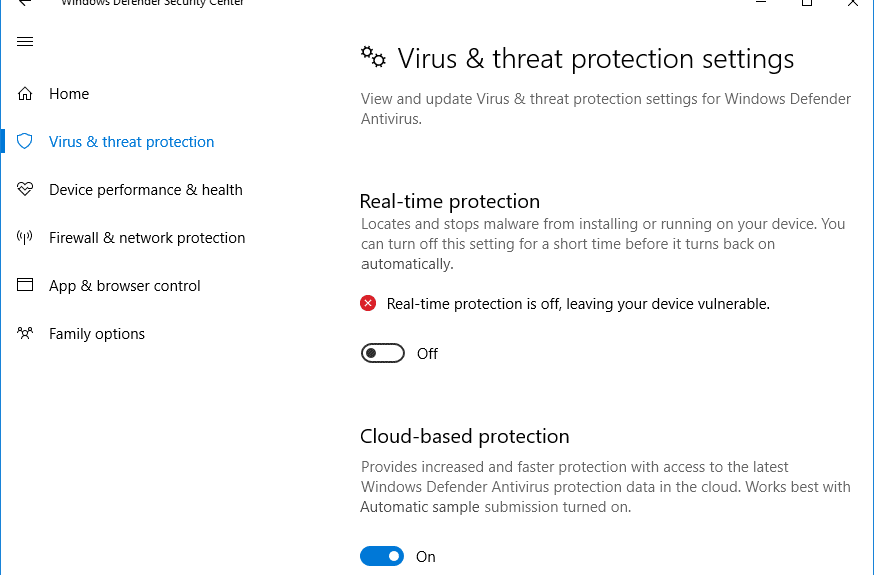Open Family options page
The height and width of the screenshot is (575, 874).
[97, 334]
